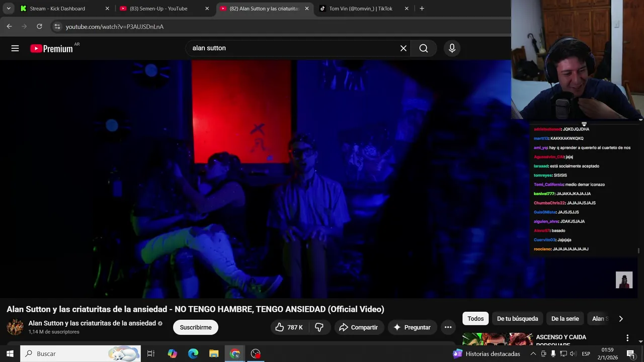Image resolution: width=644 pixels, height=362 pixels.
Task: Dislike the video with thumbs down
Action: point(319,327)
